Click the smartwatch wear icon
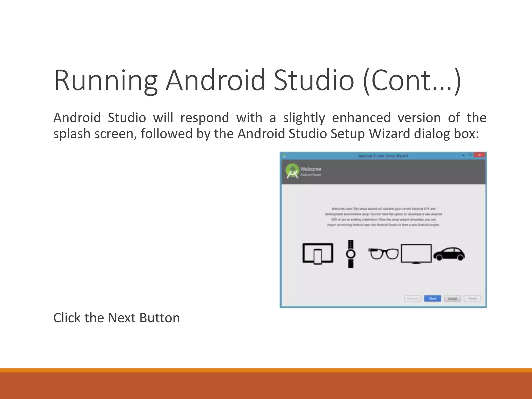 point(351,254)
